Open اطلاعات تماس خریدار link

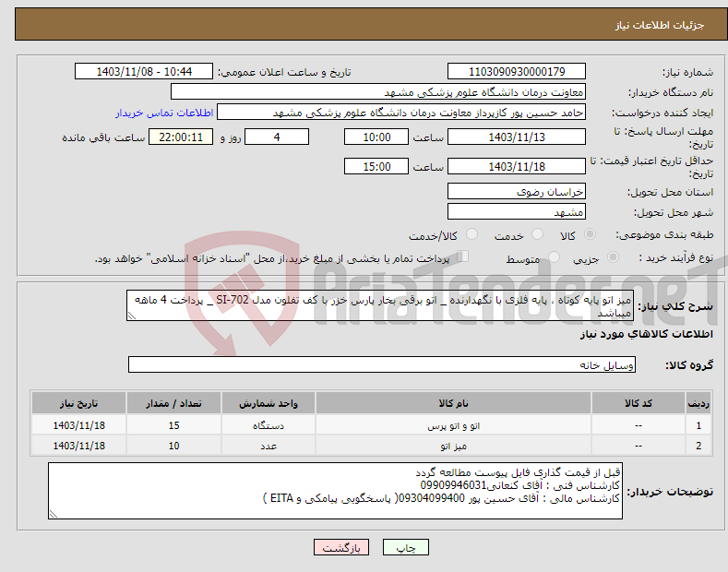[x=164, y=113]
